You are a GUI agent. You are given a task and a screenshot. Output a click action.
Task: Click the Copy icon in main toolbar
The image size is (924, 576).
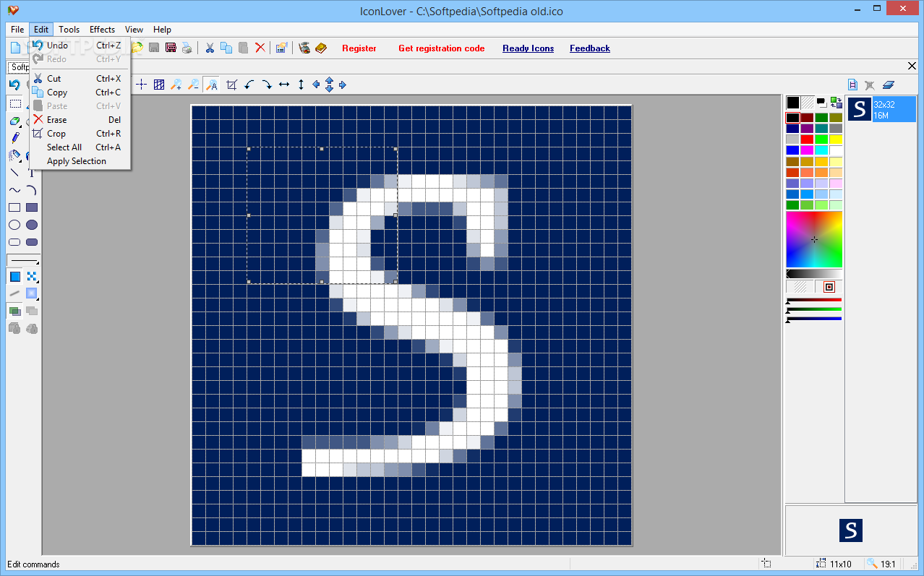pos(226,48)
